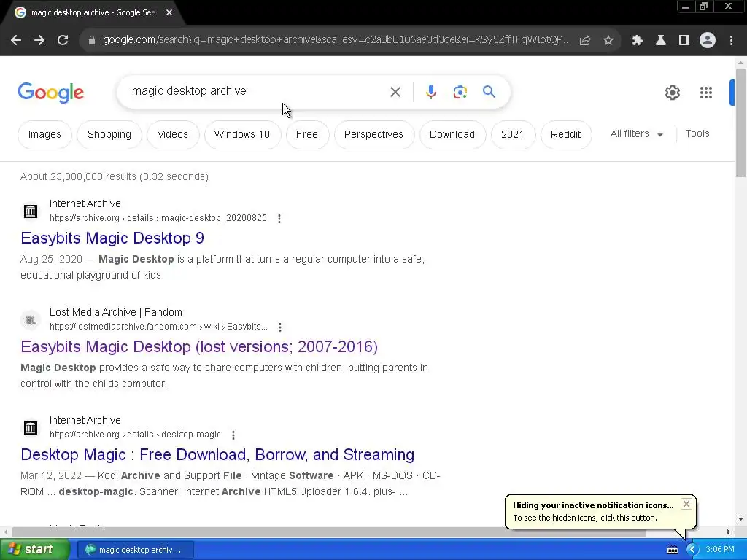Click the Chrome Labs flask icon
The height and width of the screenshot is (560, 747).
[661, 41]
